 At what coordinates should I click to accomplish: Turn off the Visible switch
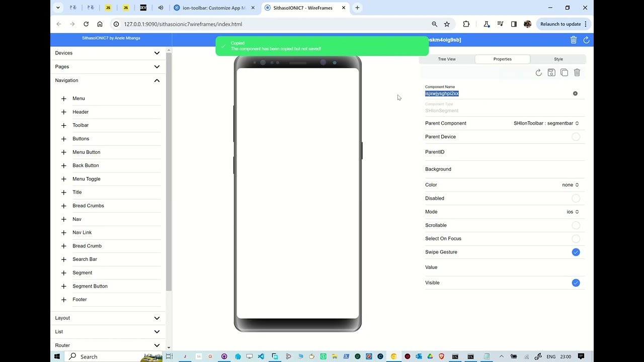coord(576,283)
